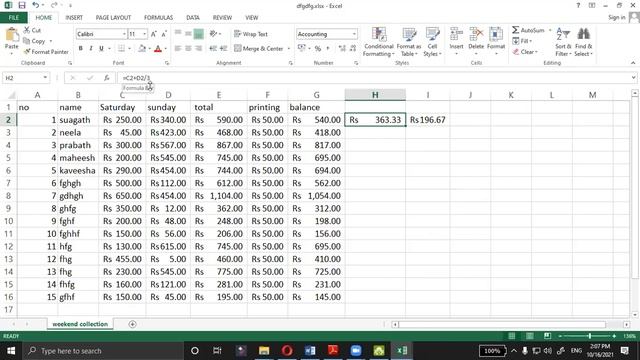The width and height of the screenshot is (640, 360).
Task: Click the Paste icon
Action: (11, 36)
